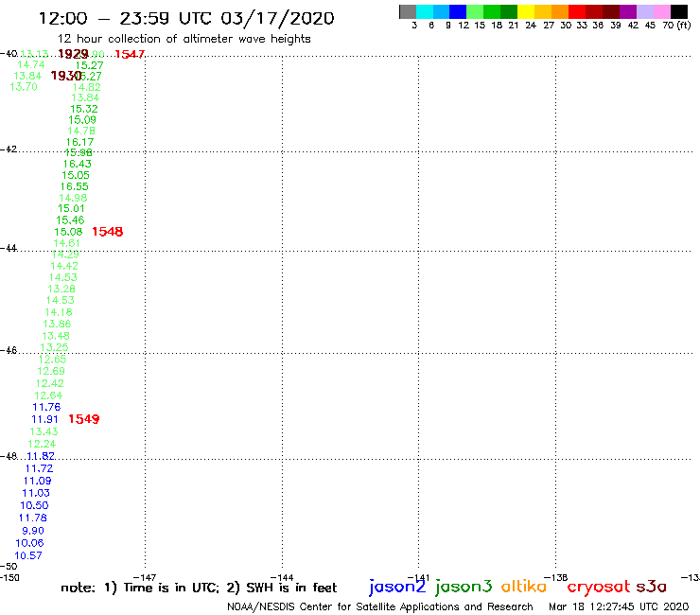Click the 1548 cryosat time marker

click(107, 232)
